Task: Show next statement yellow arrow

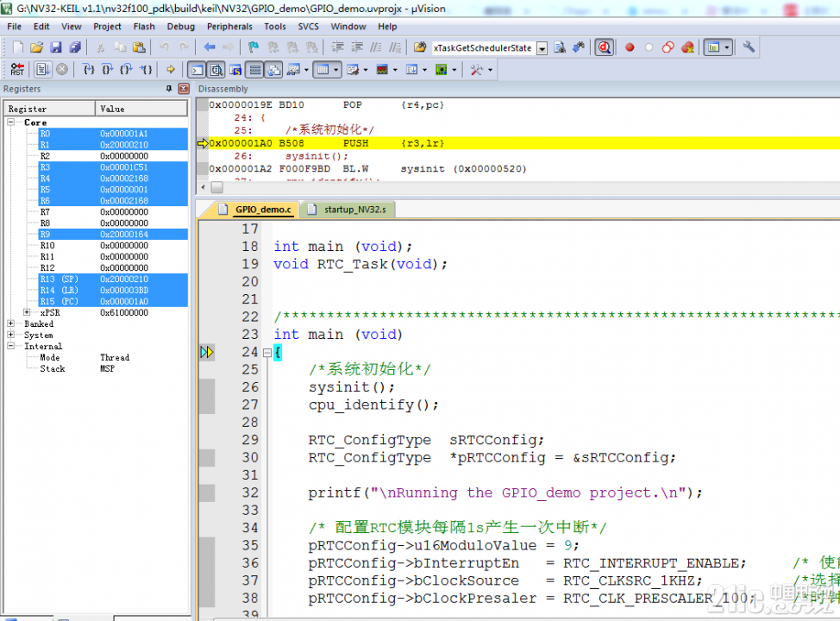Action: click(x=171, y=69)
